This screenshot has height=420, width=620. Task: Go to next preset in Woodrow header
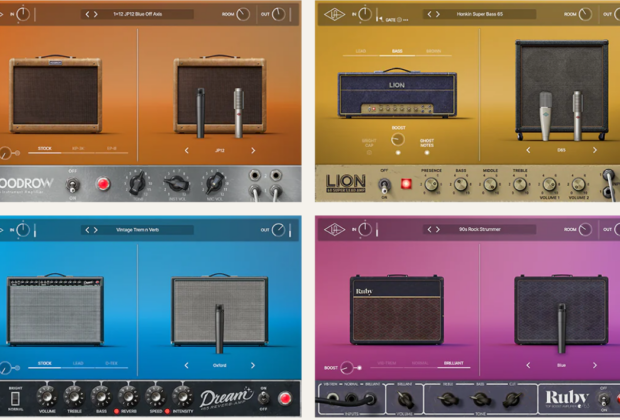click(x=96, y=14)
